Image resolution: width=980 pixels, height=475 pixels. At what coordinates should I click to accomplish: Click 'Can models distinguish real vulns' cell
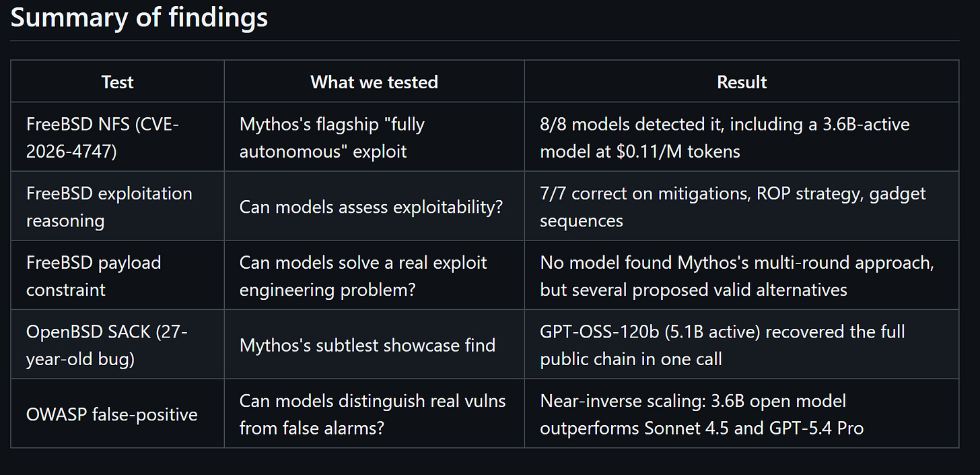[x=372, y=414]
